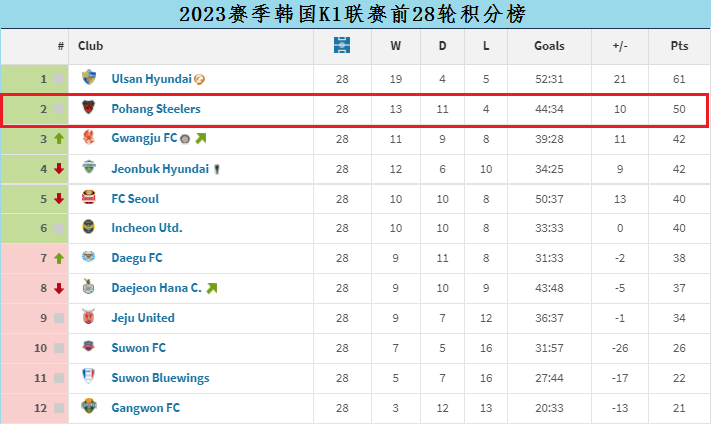Click the champion badge beside Ulsan Hyundai
Image resolution: width=711 pixels, height=424 pixels.
click(199, 79)
